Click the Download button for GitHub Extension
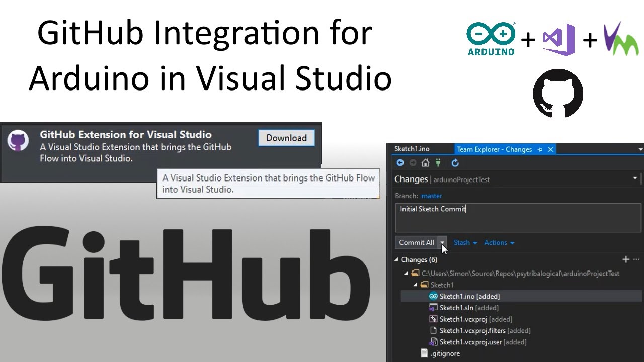Viewport: 644px width, 362px height. (286, 138)
